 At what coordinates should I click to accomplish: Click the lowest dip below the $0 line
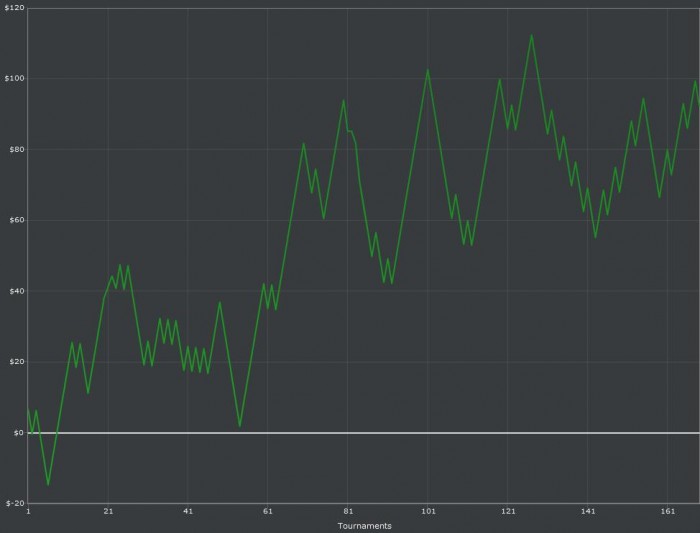pyautogui.click(x=48, y=484)
